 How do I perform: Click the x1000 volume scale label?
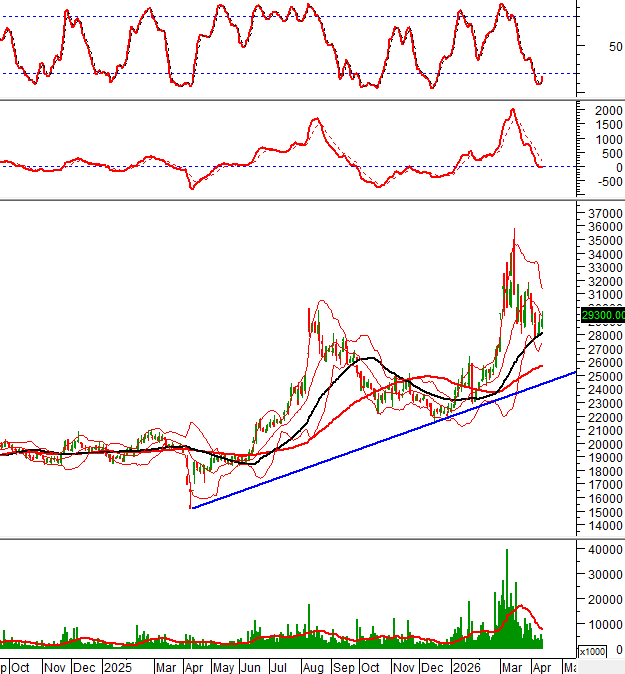tap(592, 651)
